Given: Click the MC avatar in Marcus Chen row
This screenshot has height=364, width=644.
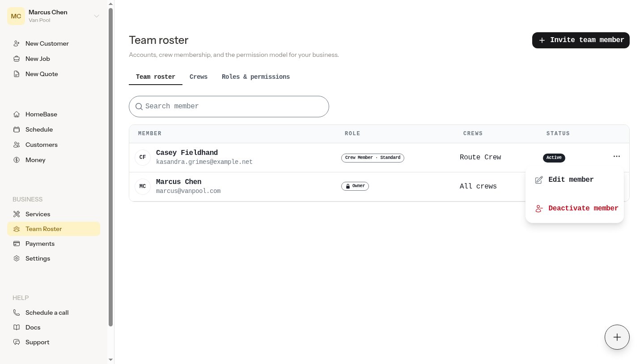Looking at the screenshot, I should (x=143, y=186).
